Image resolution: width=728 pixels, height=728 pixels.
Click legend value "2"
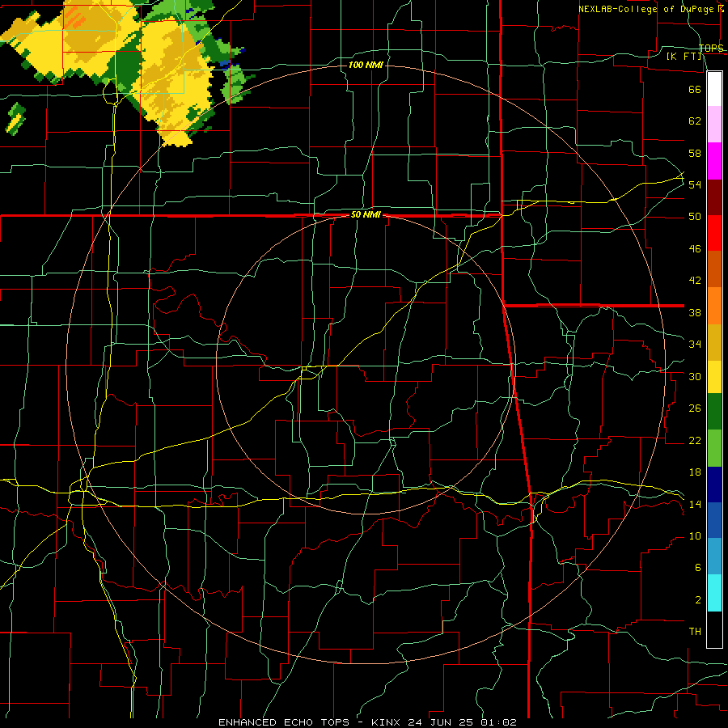point(697,600)
